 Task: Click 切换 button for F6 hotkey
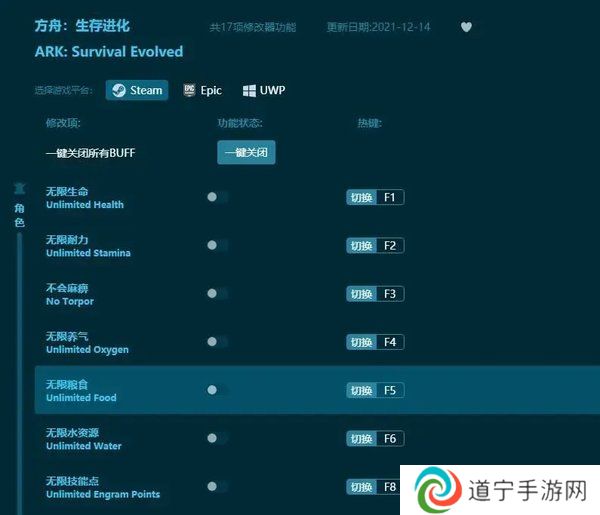pyautogui.click(x=362, y=438)
